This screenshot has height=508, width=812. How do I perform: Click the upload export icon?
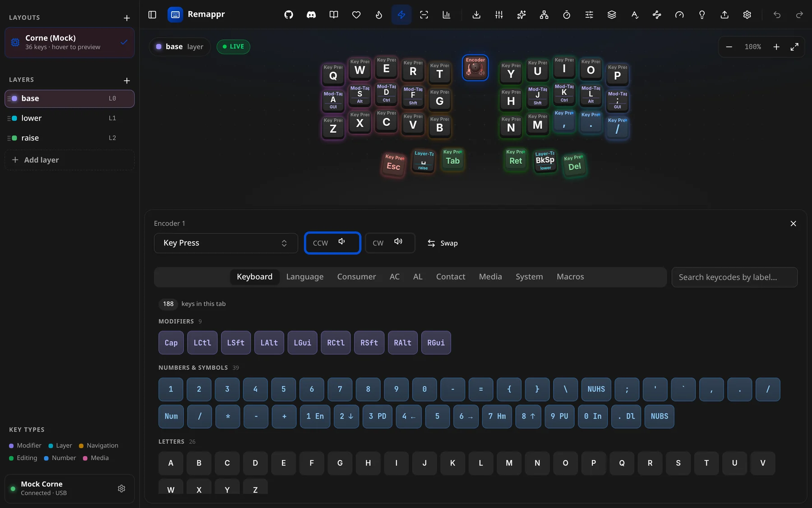point(724,15)
